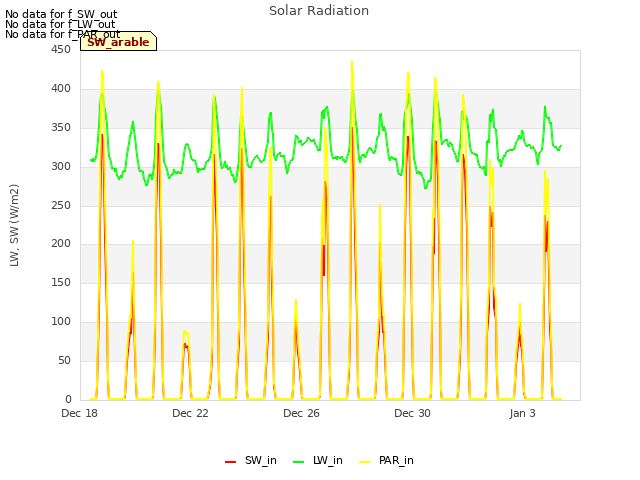This screenshot has height=480, width=640.
Task: Click the 450 y-axis tick label
Action: (x=61, y=49)
